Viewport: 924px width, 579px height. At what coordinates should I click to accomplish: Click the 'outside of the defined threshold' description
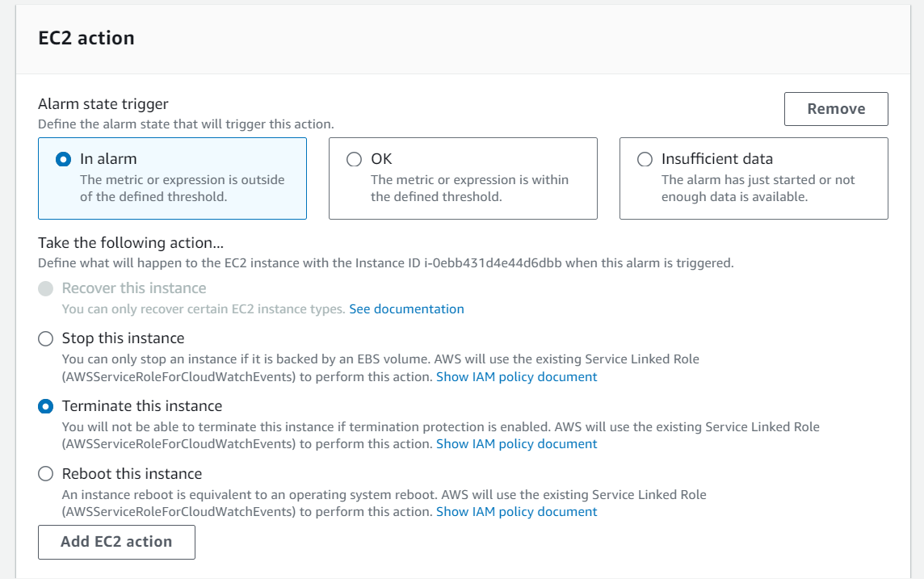182,188
